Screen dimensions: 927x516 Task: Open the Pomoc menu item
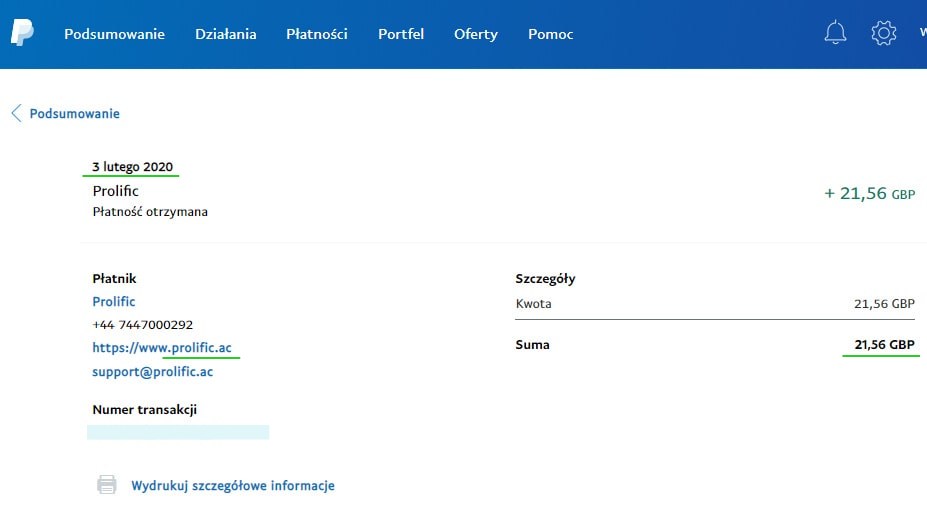click(x=550, y=34)
